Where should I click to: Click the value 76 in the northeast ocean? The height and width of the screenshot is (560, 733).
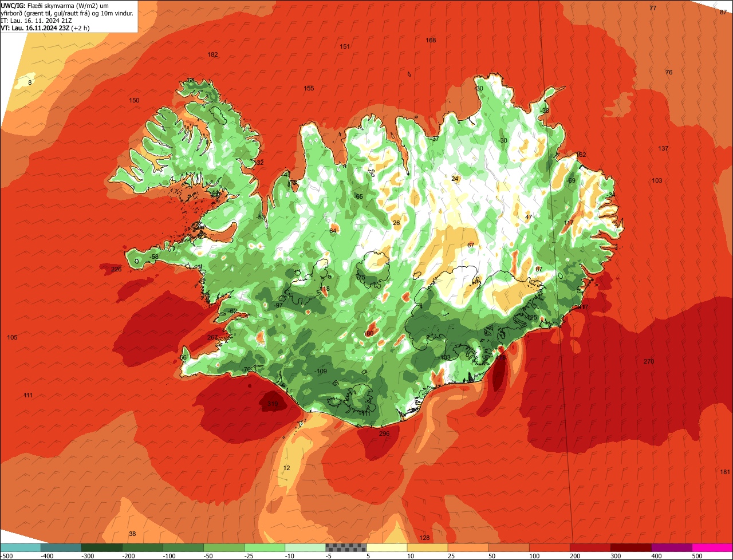669,72
